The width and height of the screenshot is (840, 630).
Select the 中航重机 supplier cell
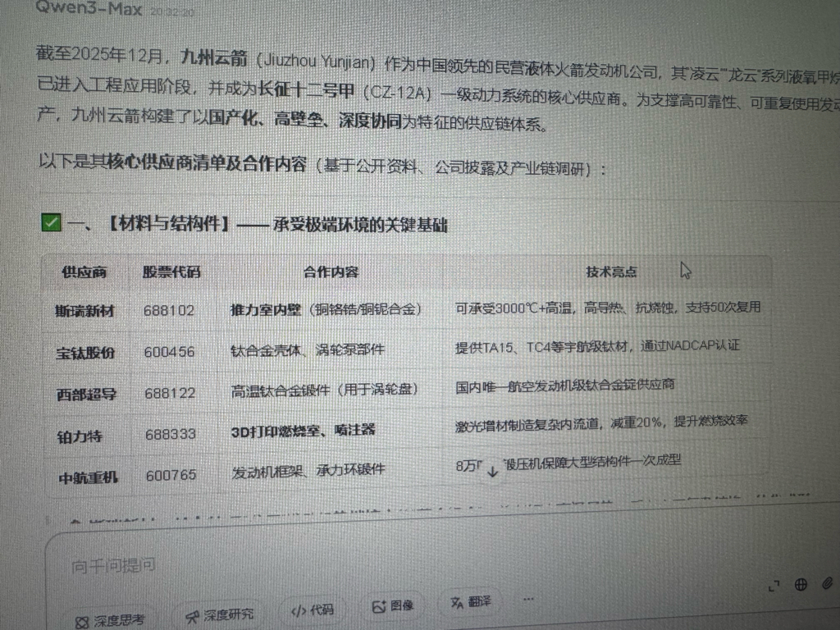click(89, 477)
